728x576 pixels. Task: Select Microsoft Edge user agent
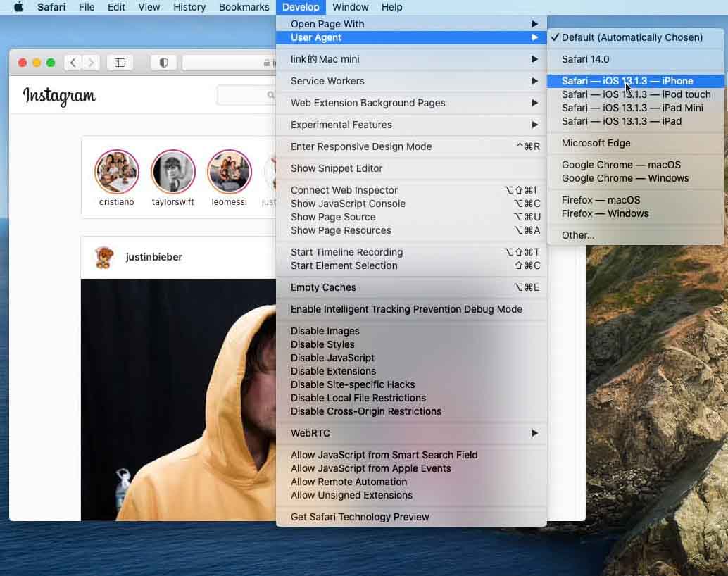(x=636, y=144)
